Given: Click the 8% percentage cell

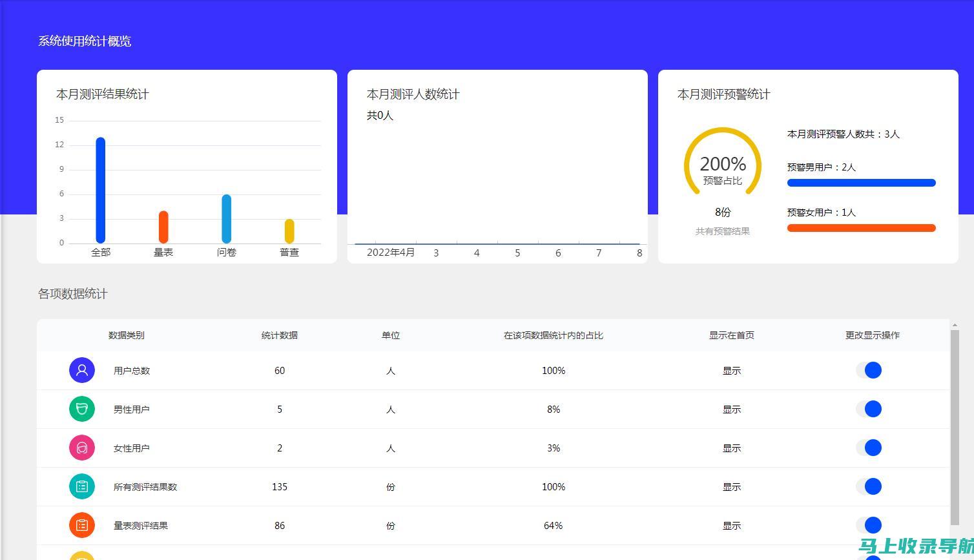Looking at the screenshot, I should 554,410.
